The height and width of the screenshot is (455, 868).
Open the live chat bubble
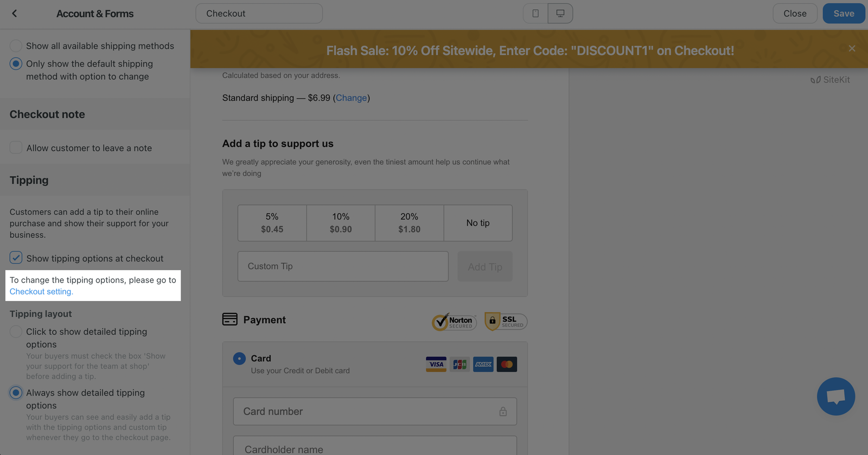tap(835, 396)
